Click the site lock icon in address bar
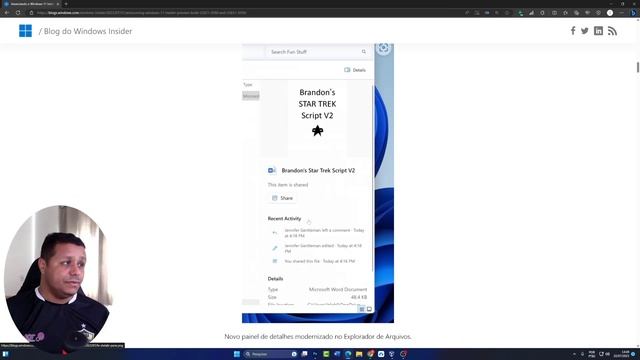 tap(31, 13)
